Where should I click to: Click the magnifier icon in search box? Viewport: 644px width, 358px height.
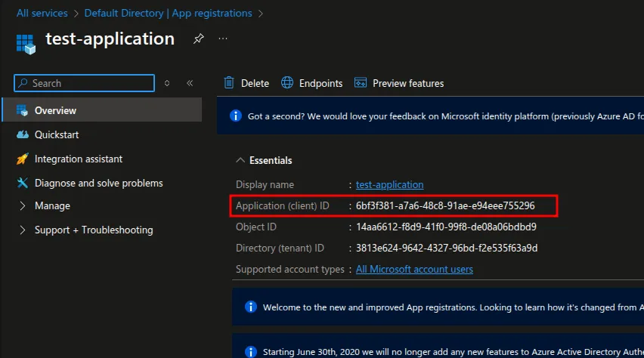coord(23,83)
